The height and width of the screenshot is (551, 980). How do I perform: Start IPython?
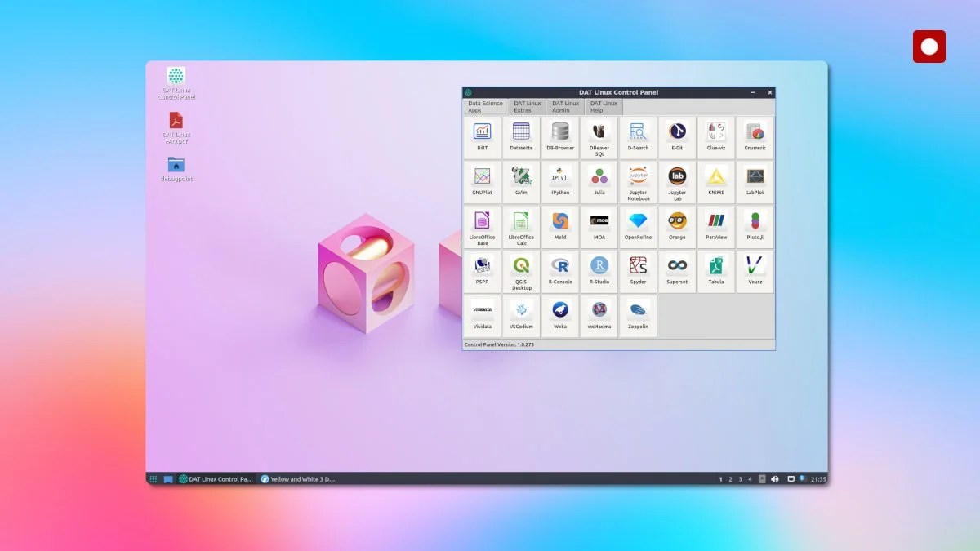(x=560, y=182)
